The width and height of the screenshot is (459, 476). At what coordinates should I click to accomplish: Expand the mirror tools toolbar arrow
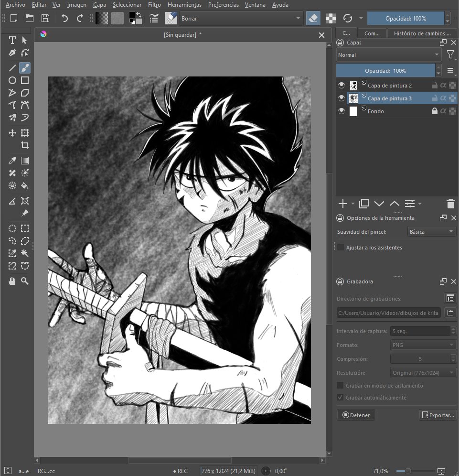pyautogui.click(x=361, y=19)
